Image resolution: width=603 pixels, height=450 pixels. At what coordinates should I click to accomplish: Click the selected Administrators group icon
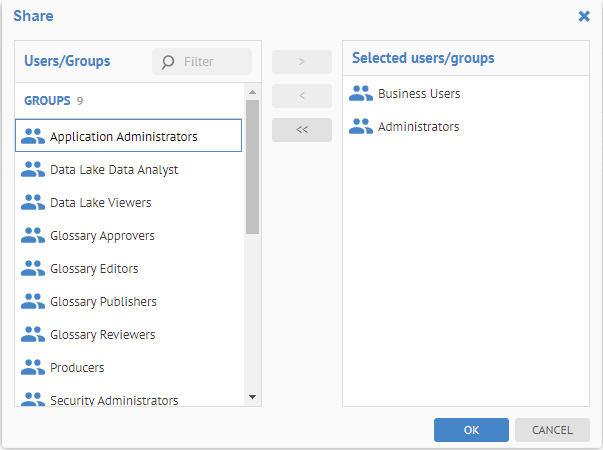(x=361, y=127)
